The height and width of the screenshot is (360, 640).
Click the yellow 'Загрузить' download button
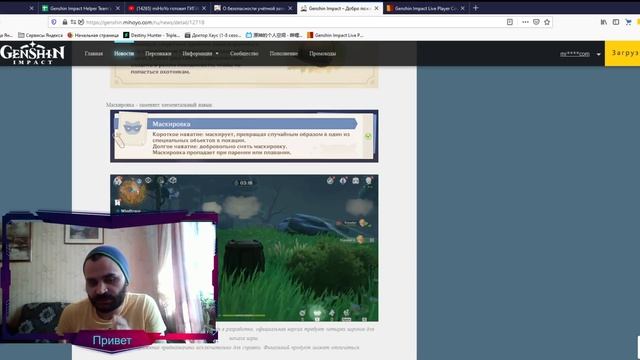pyautogui.click(x=622, y=53)
